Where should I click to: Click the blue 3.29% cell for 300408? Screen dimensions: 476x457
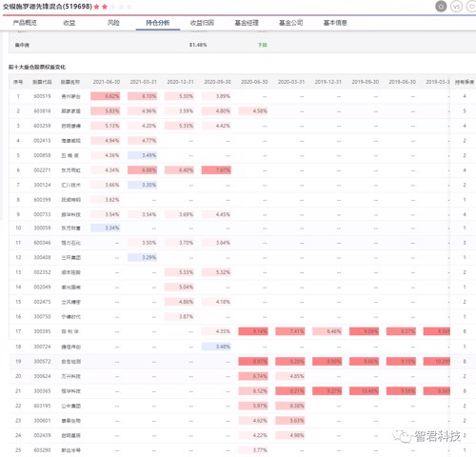tap(142, 257)
